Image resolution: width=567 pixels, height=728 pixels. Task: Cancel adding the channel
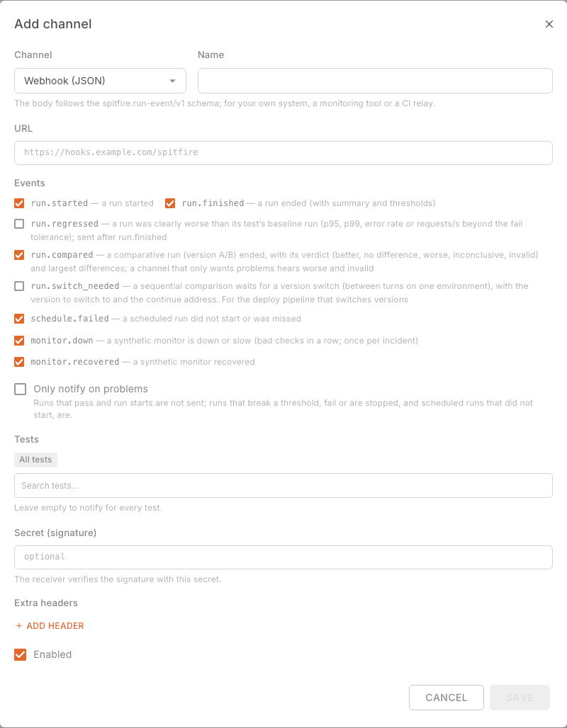click(447, 698)
